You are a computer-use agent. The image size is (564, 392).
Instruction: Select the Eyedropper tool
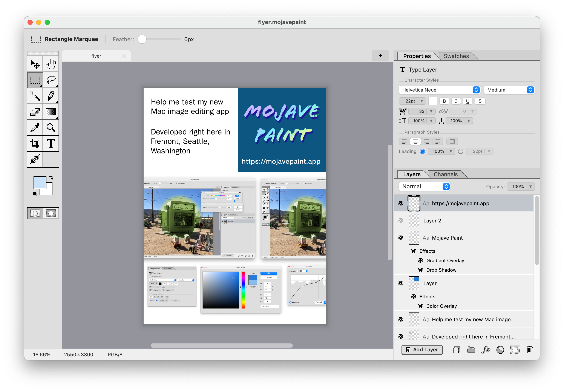click(x=35, y=128)
